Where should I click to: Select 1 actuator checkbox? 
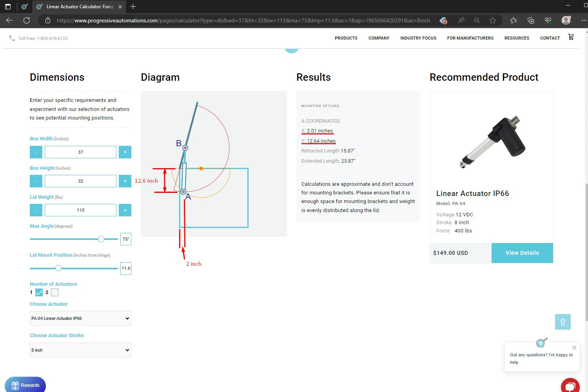coord(39,292)
